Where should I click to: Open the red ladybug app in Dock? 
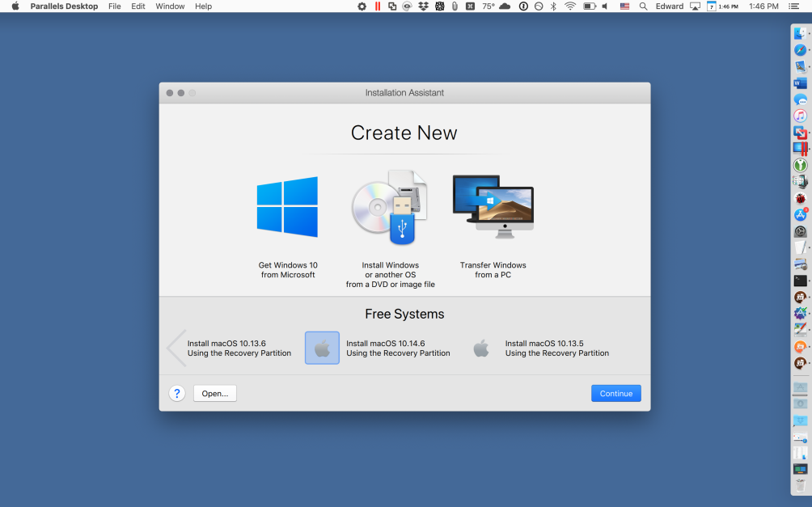[800, 198]
